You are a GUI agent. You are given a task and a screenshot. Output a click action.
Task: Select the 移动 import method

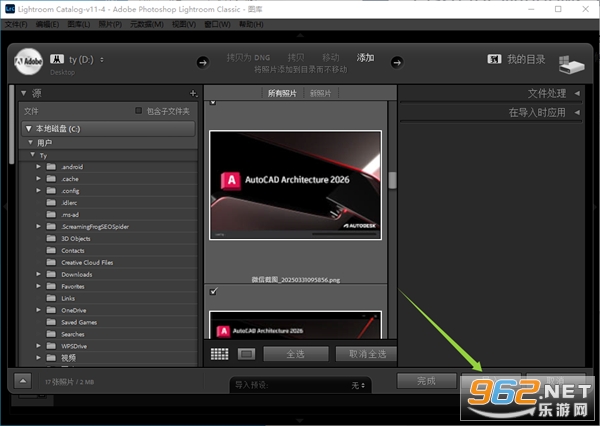point(331,58)
